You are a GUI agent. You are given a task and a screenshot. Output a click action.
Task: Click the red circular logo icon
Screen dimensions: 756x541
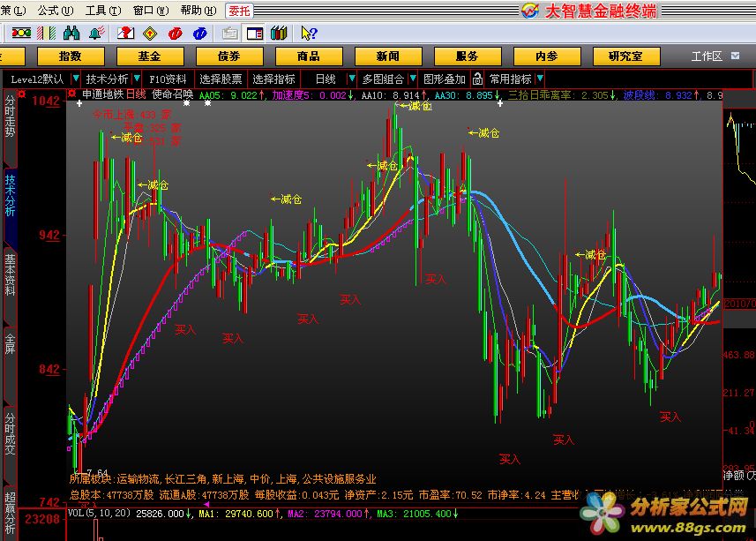[x=175, y=34]
